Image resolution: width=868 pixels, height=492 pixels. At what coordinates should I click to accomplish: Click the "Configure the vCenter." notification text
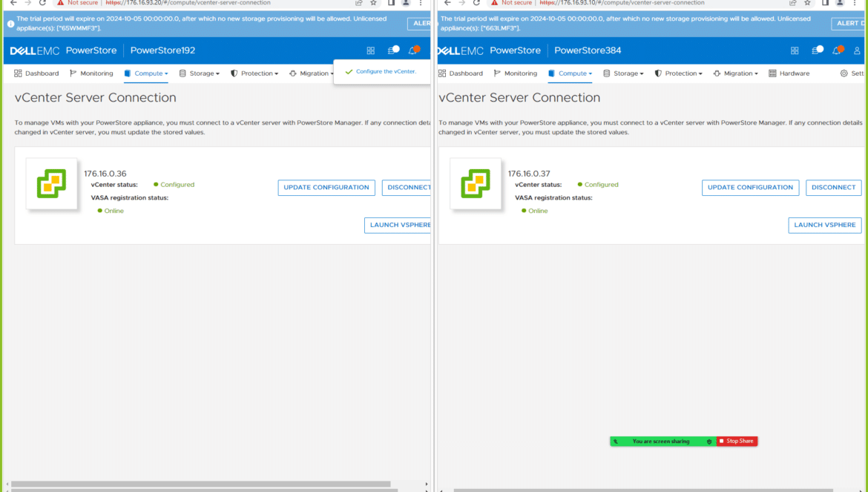tap(386, 71)
